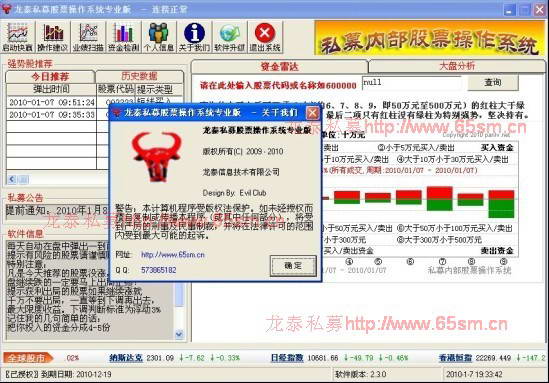Click the status bar time 2010-1-7 19:33:42
The height and width of the screenshot is (383, 549).
pos(474,374)
